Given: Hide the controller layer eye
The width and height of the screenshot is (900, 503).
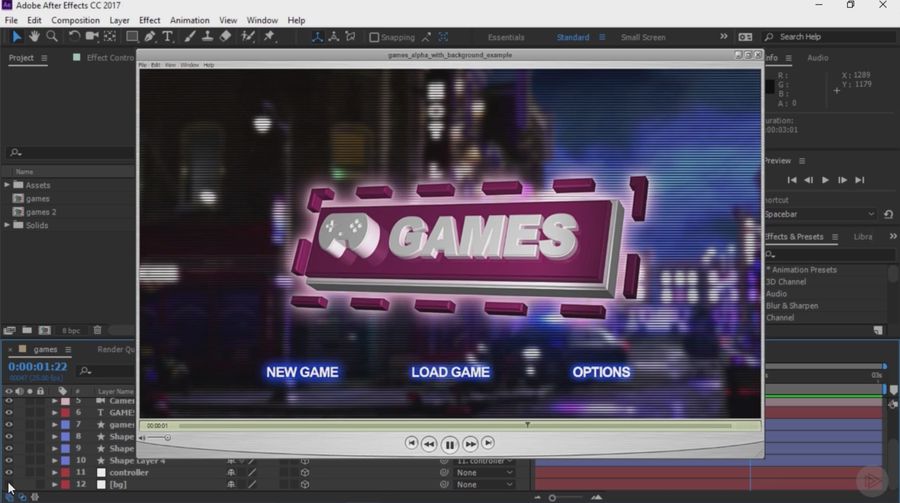Looking at the screenshot, I should pos(9,473).
